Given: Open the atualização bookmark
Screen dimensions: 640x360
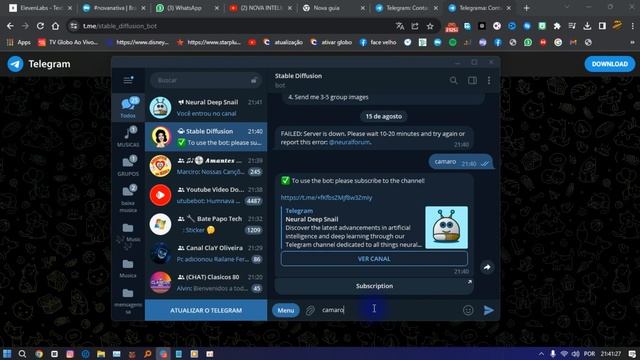Looking at the screenshot, I should [284, 42].
